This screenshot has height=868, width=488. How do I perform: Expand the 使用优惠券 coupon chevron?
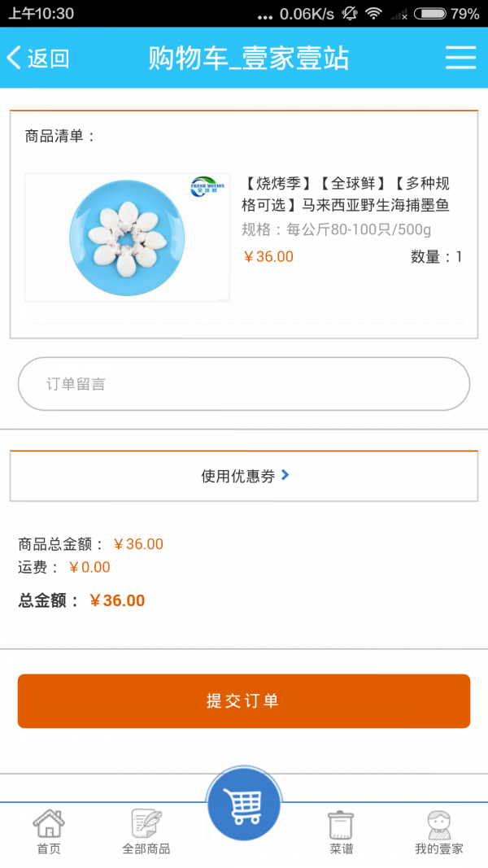(x=285, y=475)
